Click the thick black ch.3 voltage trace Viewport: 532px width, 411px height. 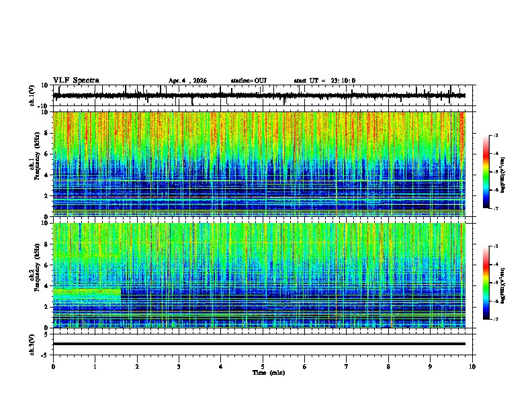259,344
